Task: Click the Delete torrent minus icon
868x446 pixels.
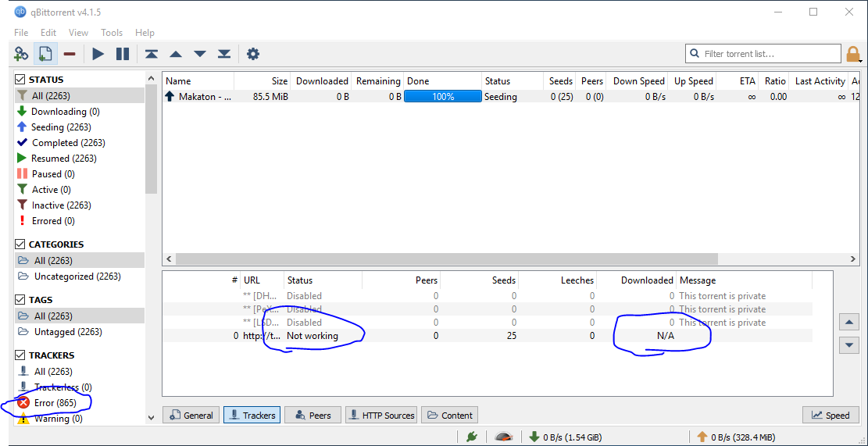Action: pyautogui.click(x=70, y=54)
